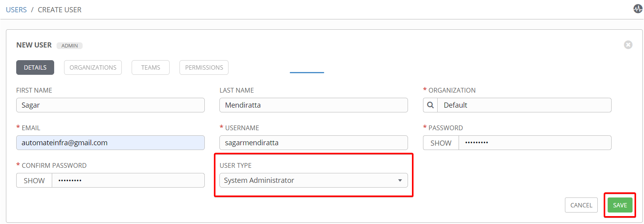The image size is (644, 224).
Task: Switch to the Organizations tab
Action: [x=93, y=68]
